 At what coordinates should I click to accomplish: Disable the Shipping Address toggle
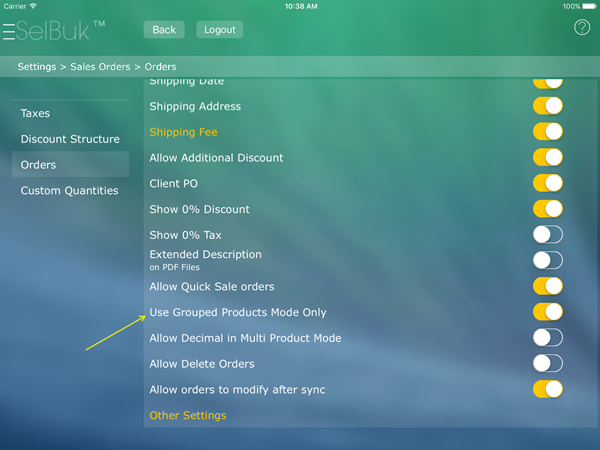[x=547, y=106]
